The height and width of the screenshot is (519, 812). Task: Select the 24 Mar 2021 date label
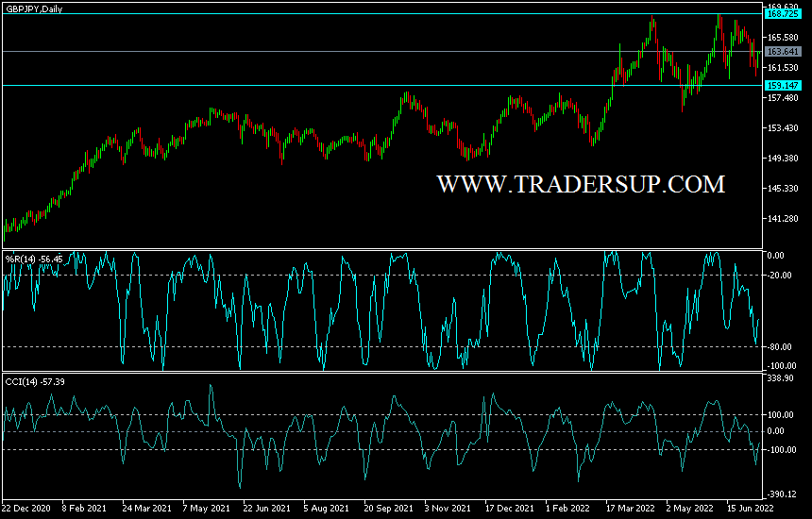[x=146, y=508]
